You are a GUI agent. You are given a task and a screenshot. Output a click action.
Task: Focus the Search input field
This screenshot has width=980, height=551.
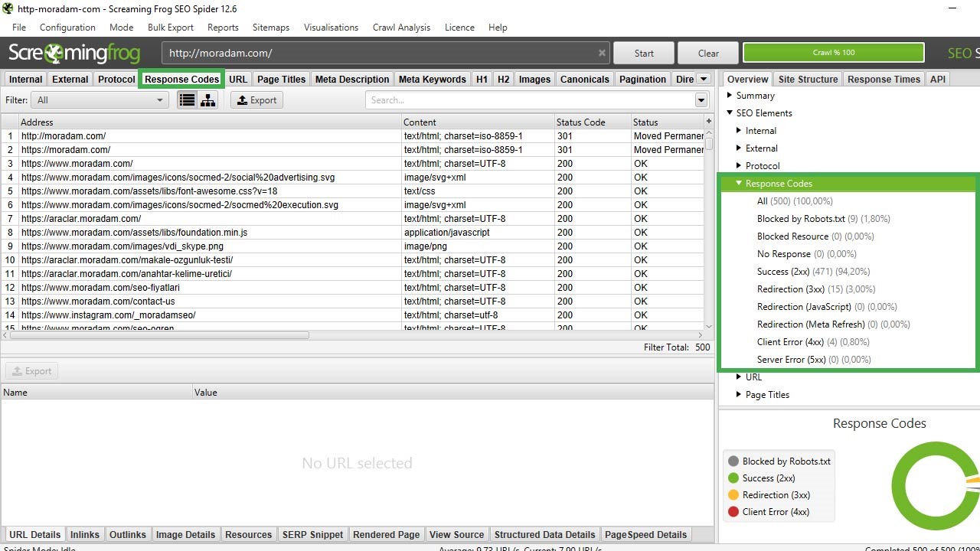[530, 100]
